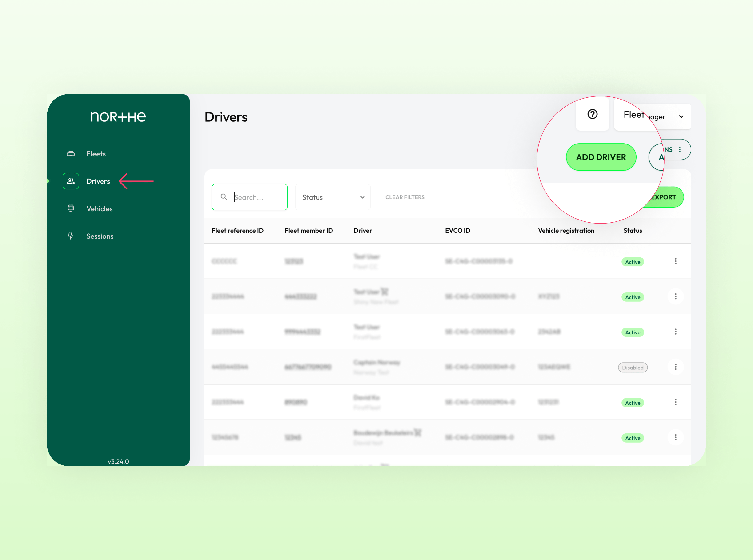
Task: Expand the Fleet manager selector chevron
Action: (681, 116)
